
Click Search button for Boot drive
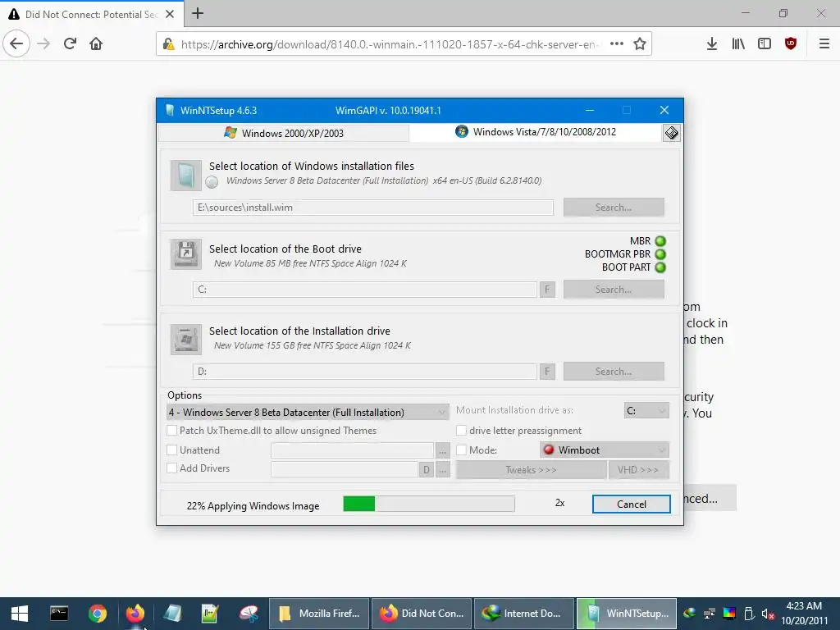614,290
